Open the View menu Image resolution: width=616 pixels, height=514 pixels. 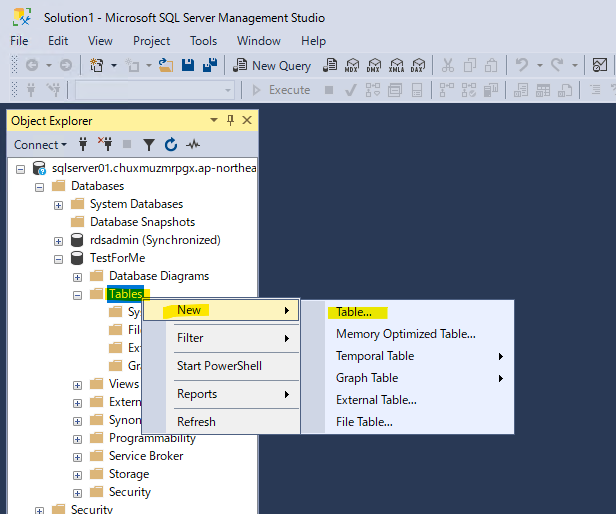coord(100,41)
